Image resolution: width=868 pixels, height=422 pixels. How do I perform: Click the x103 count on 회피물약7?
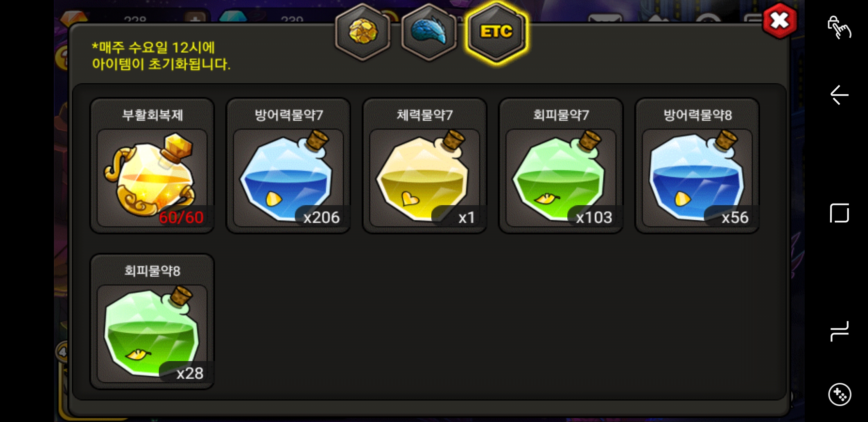(594, 217)
